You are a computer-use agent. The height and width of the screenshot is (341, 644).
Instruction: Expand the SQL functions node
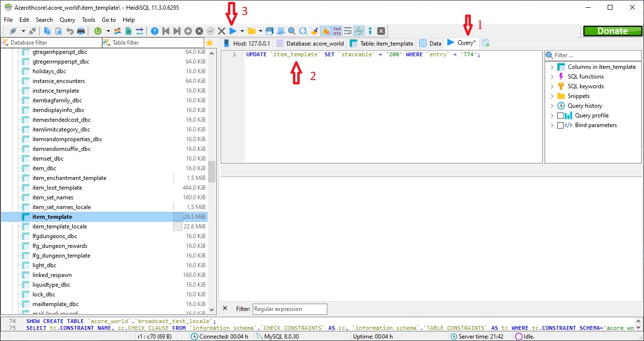click(552, 77)
